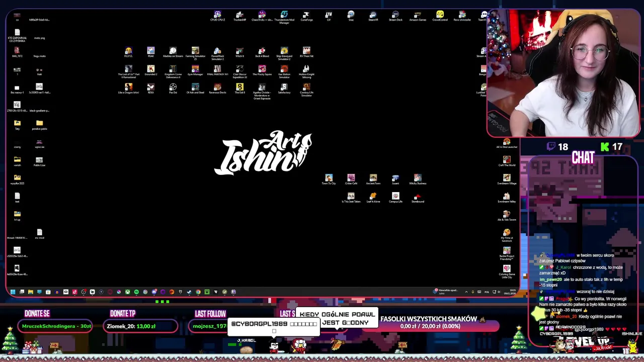Select the Grounded 2 desktop icon
The height and width of the screenshot is (362, 644).
150,70
